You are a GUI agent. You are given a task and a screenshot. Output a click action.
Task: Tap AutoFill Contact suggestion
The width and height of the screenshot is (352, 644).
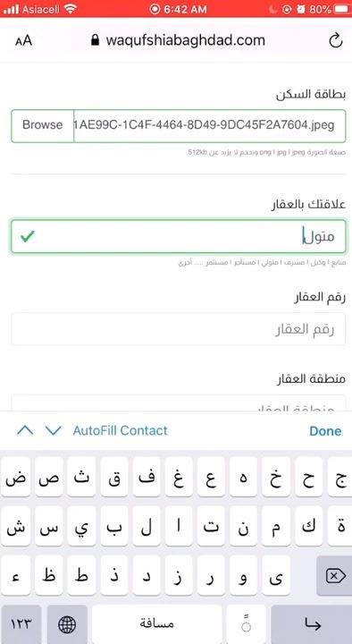(x=121, y=430)
